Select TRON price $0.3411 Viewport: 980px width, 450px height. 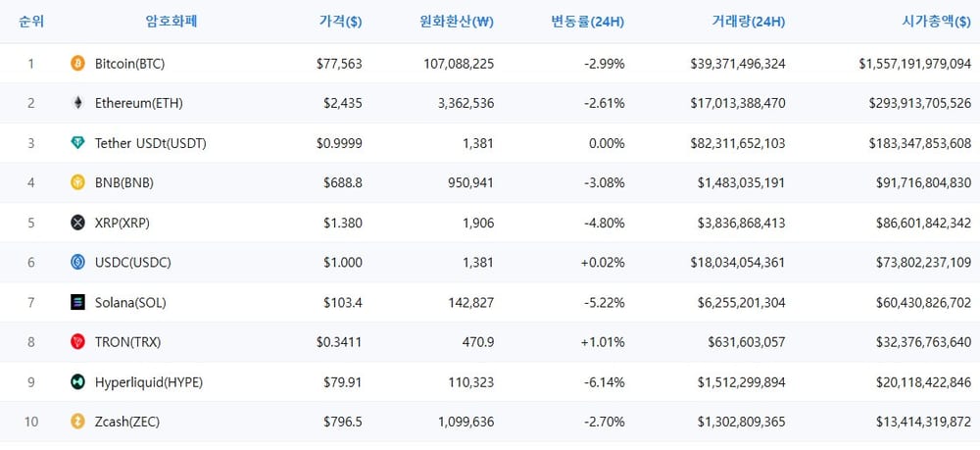click(x=339, y=342)
